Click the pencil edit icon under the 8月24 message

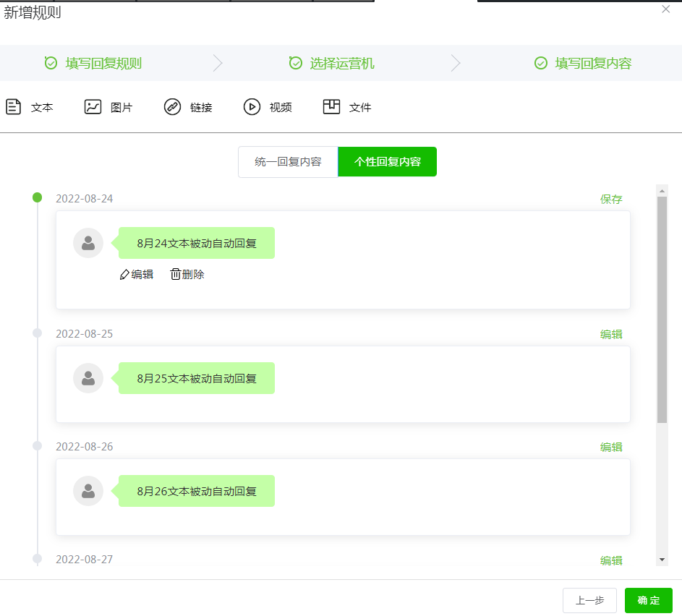124,275
